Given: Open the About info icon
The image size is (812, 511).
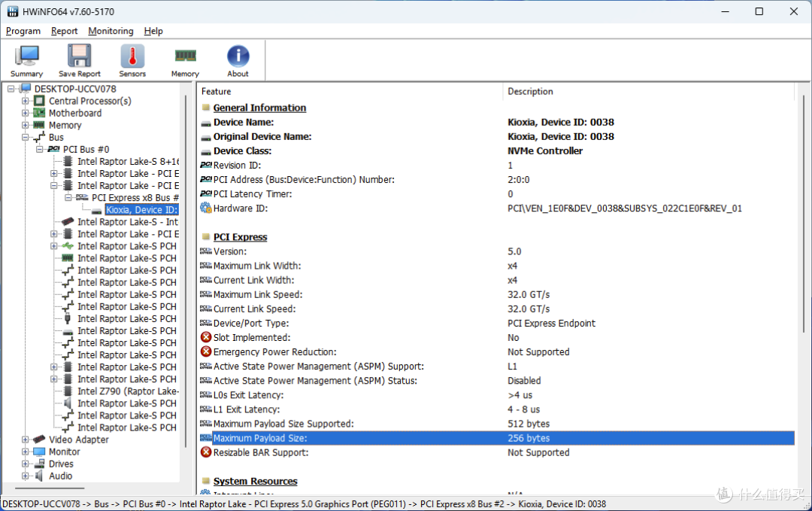Looking at the screenshot, I should [x=238, y=56].
